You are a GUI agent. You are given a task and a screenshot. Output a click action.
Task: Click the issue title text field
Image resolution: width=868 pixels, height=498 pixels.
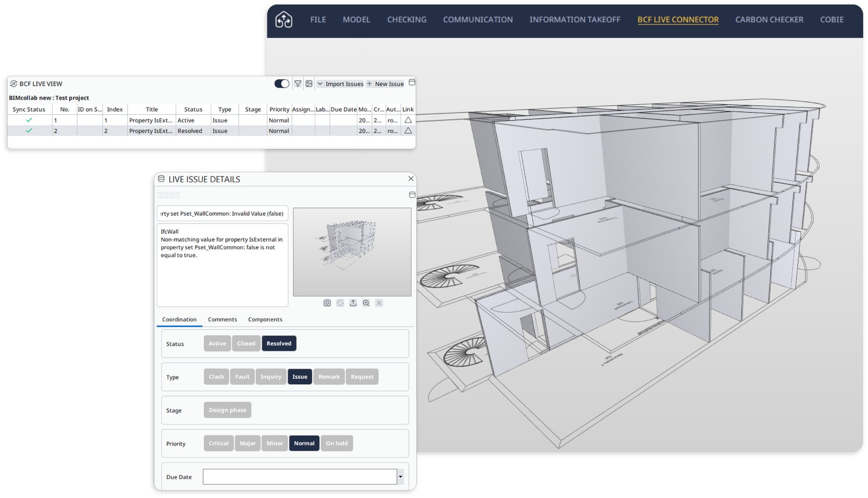222,214
